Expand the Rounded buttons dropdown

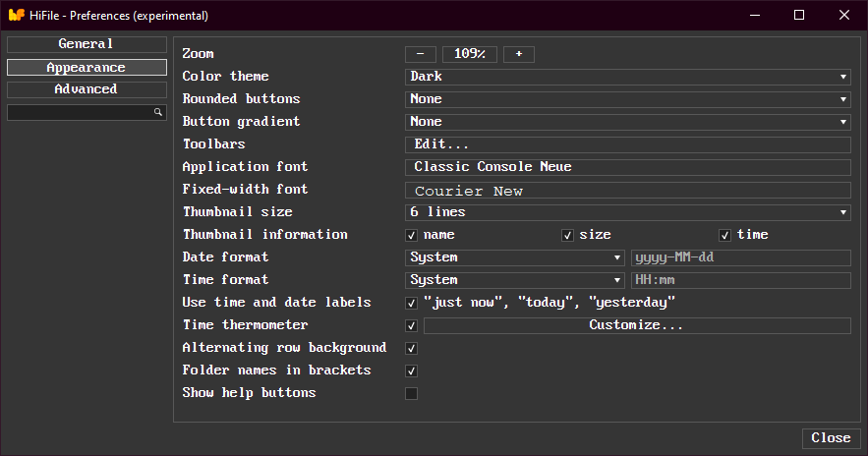627,99
